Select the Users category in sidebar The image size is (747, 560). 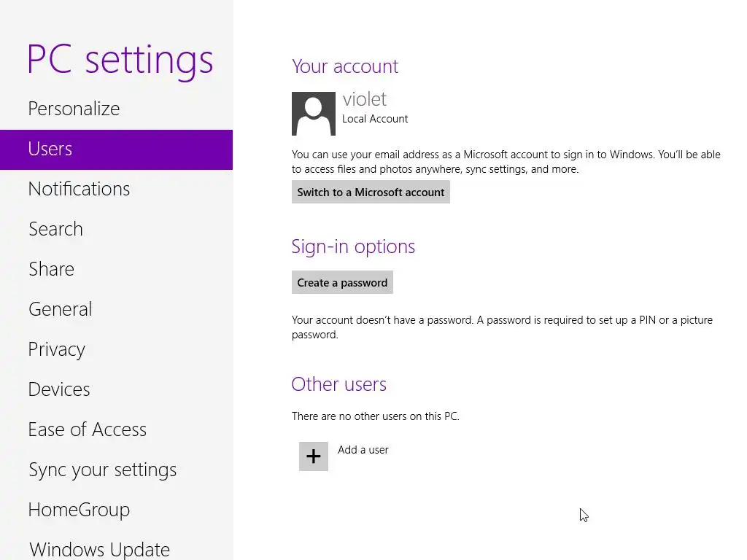coord(116,149)
